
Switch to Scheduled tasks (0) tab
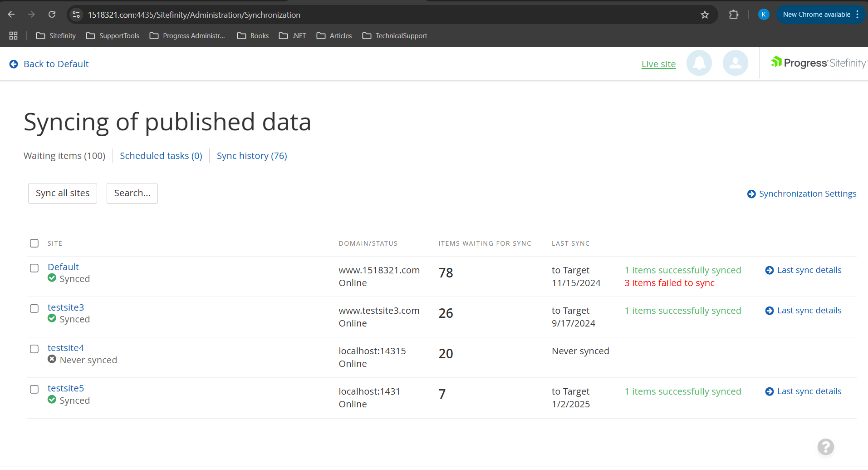161,156
